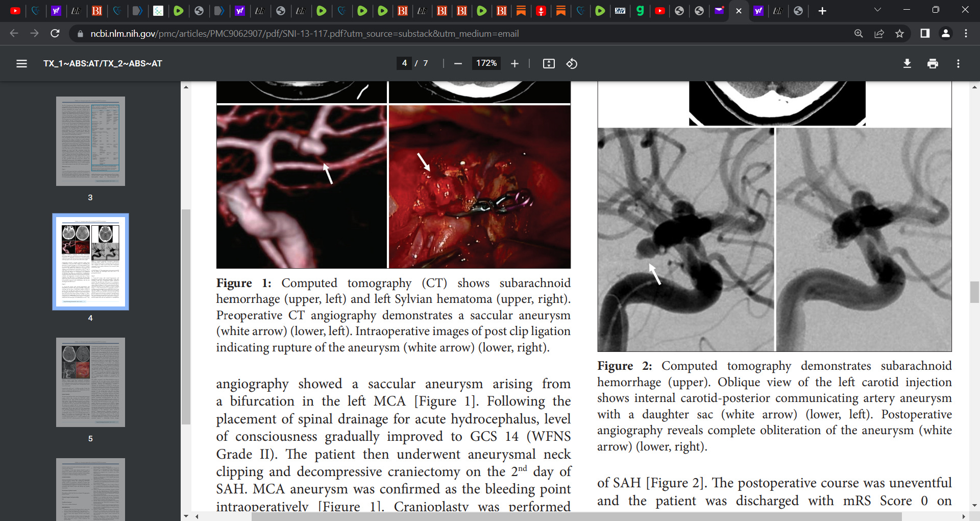Download the PDF file
This screenshot has height=521, width=980.
pyautogui.click(x=907, y=63)
